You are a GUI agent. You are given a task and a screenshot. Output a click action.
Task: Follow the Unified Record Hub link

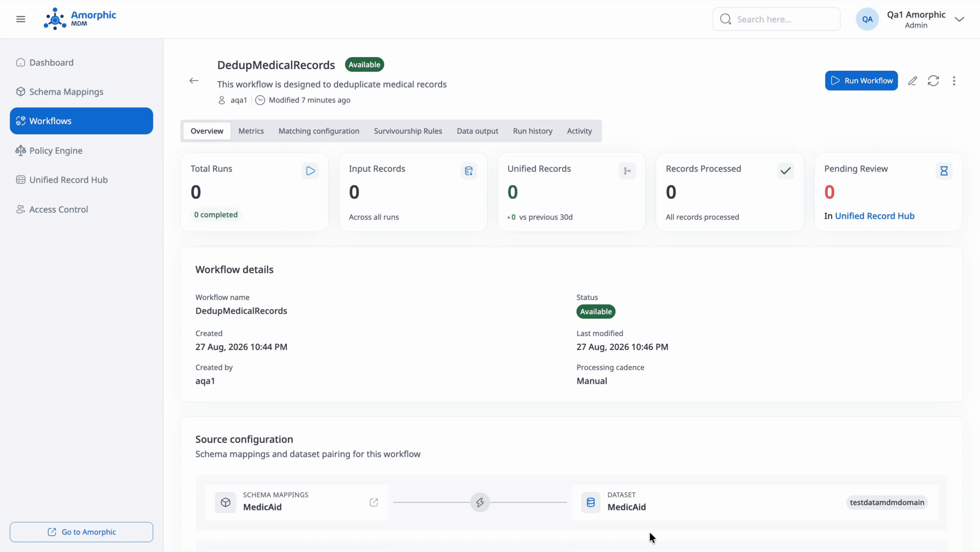coord(875,216)
